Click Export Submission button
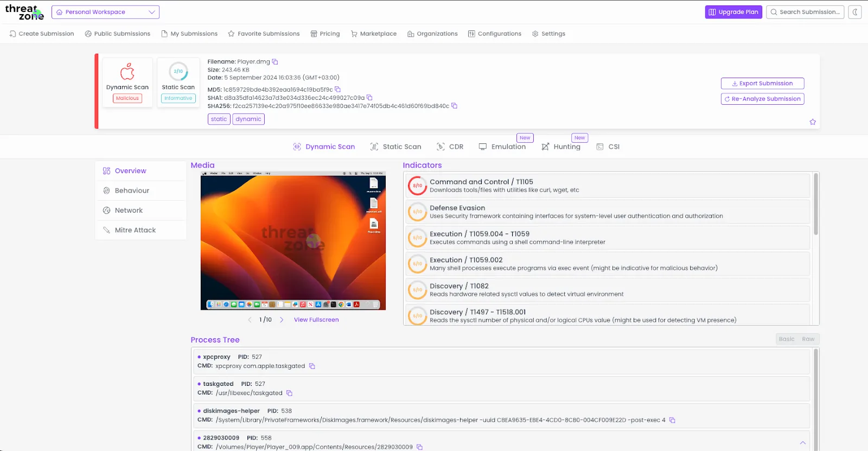 point(762,84)
